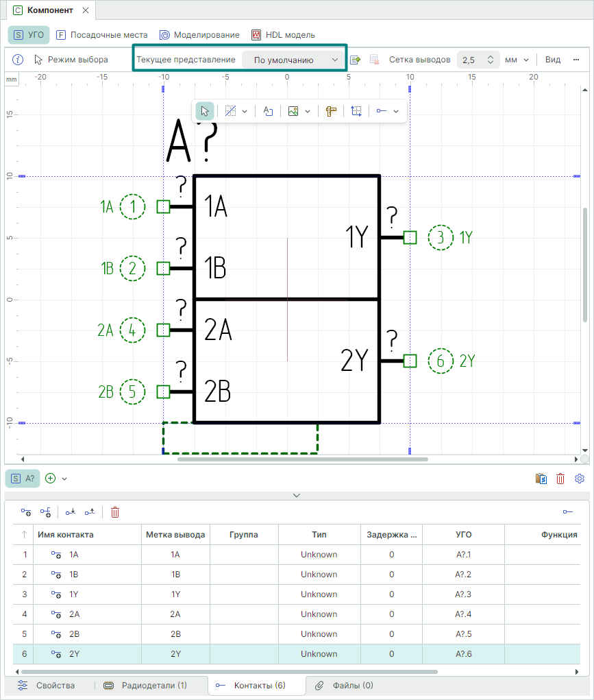Collapse the panel with the chevron divider

pyautogui.click(x=297, y=494)
